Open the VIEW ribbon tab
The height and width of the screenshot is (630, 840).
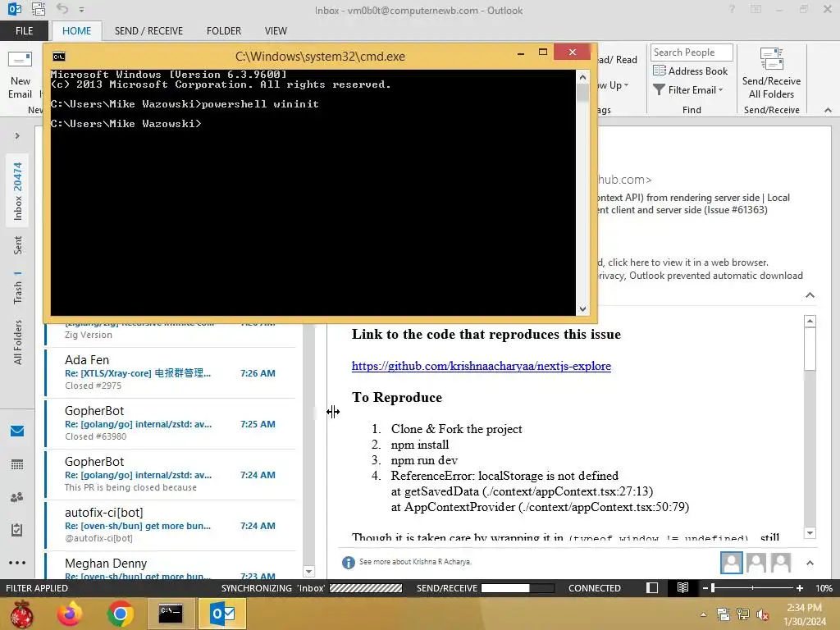(276, 31)
